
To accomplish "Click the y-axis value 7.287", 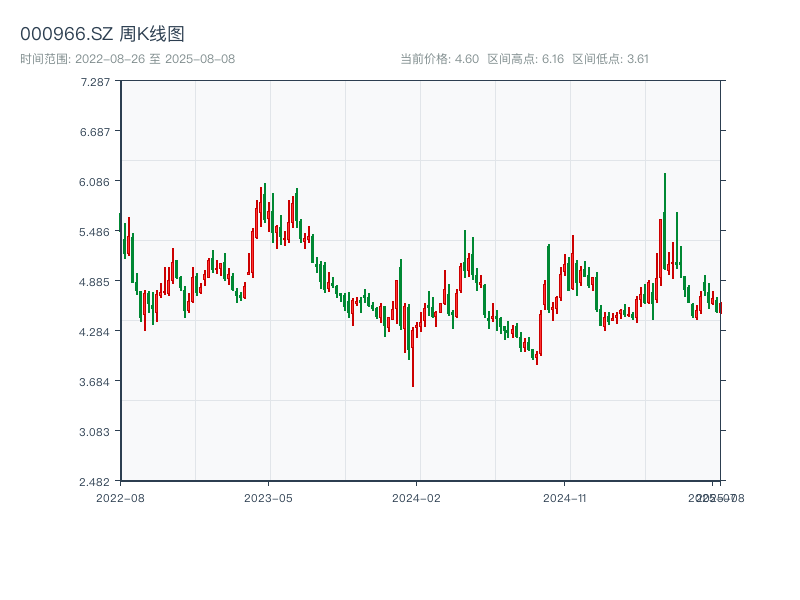I will tap(95, 82).
